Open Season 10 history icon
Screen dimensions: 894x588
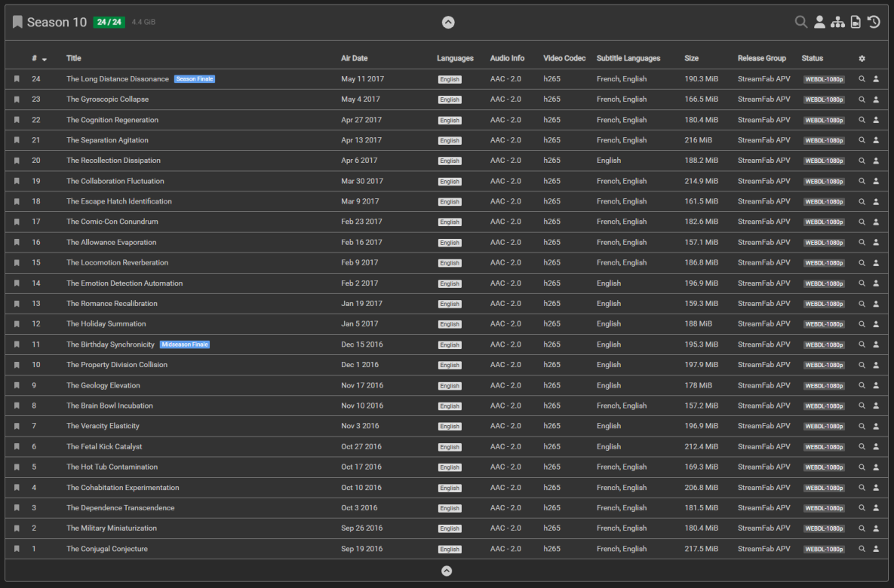[874, 22]
